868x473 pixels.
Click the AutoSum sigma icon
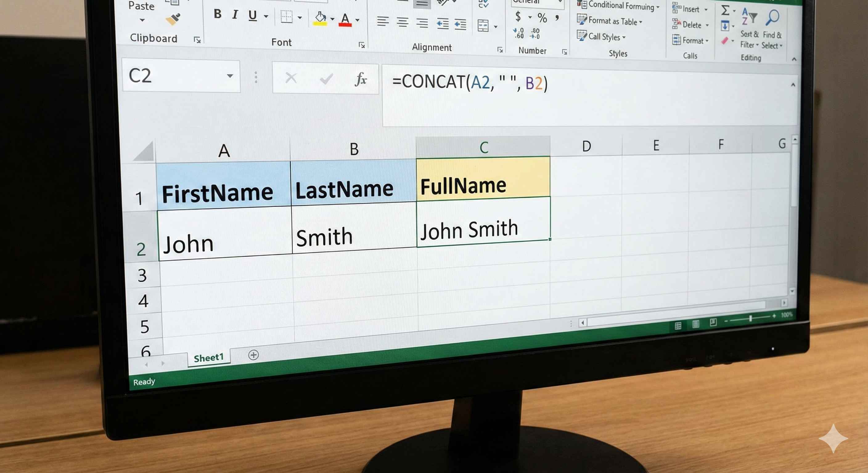tap(725, 10)
